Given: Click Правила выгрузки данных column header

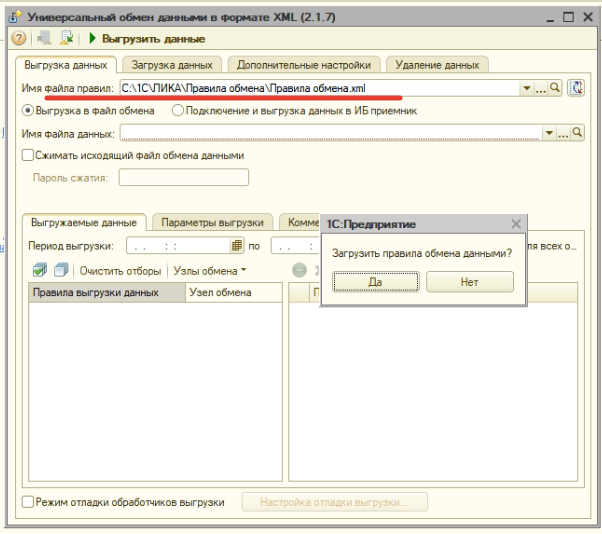Looking at the screenshot, I should 107,293.
